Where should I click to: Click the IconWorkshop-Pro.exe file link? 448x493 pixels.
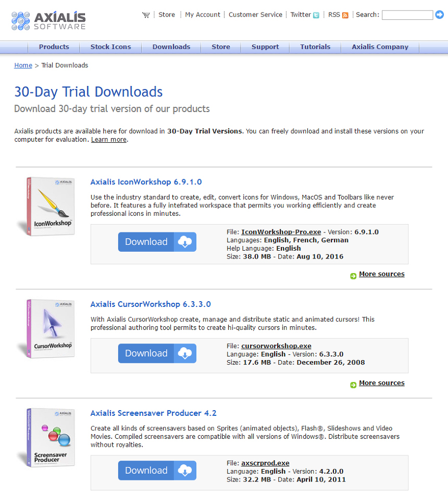tap(281, 232)
